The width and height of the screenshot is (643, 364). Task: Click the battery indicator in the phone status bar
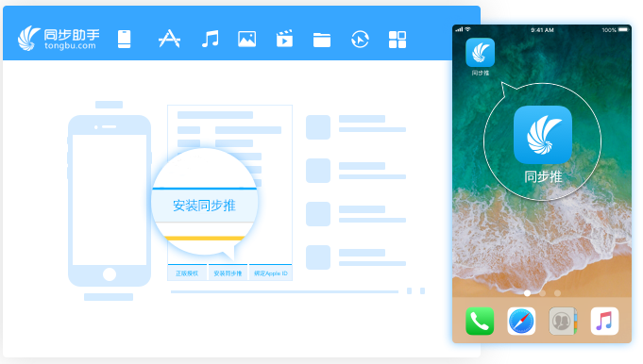(623, 30)
